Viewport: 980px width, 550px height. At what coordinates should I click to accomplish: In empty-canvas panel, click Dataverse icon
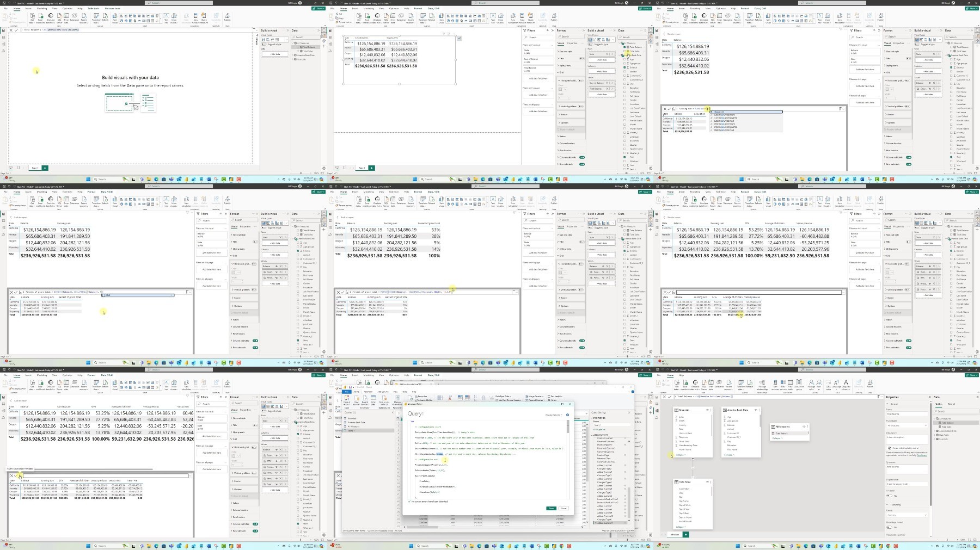tap(75, 17)
